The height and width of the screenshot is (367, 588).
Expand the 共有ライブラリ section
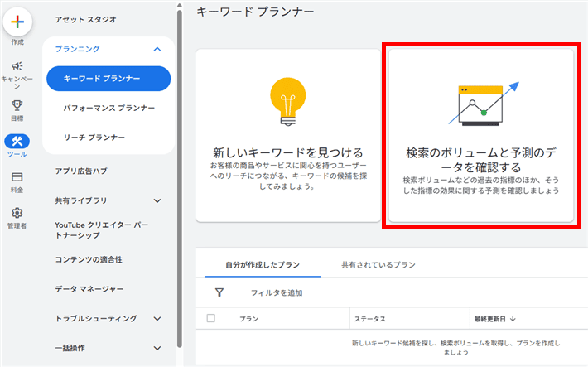(x=157, y=200)
